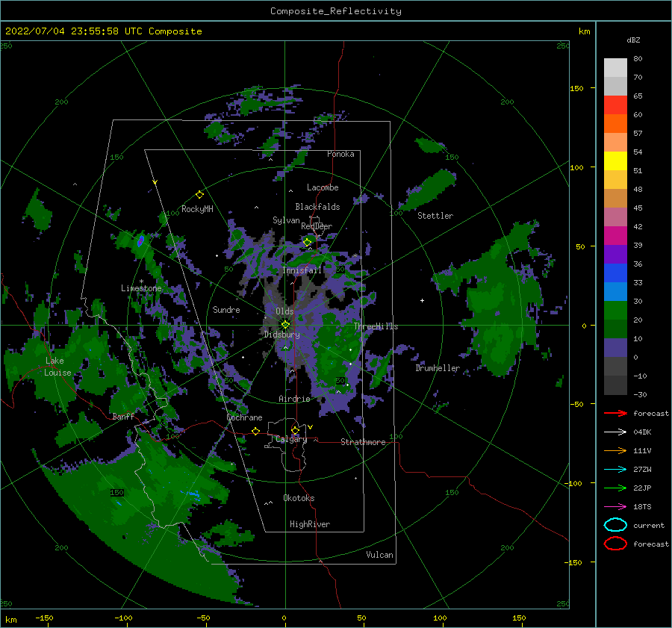Click the Cochrane label
Image resolution: width=672 pixels, height=628 pixels.
coord(244,417)
